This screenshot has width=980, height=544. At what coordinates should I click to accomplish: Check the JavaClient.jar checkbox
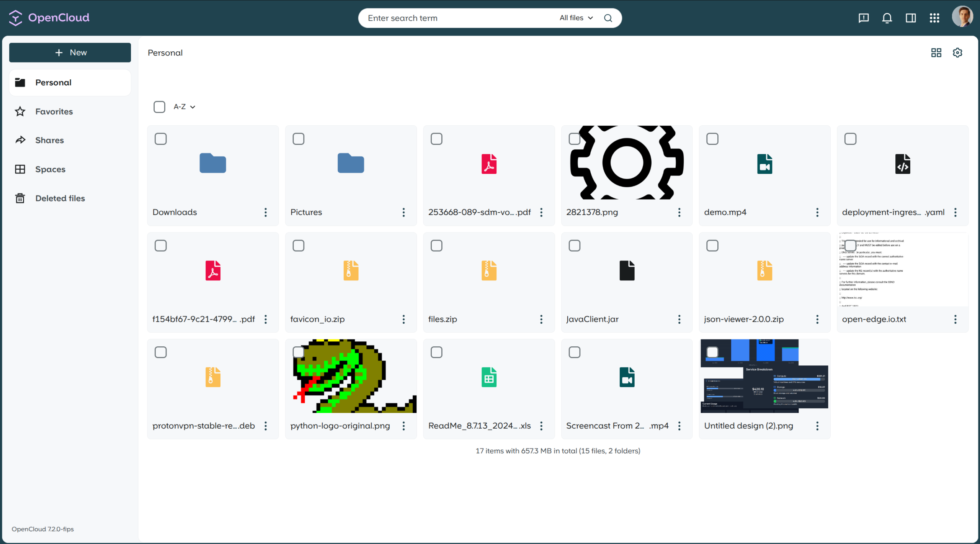(x=574, y=246)
